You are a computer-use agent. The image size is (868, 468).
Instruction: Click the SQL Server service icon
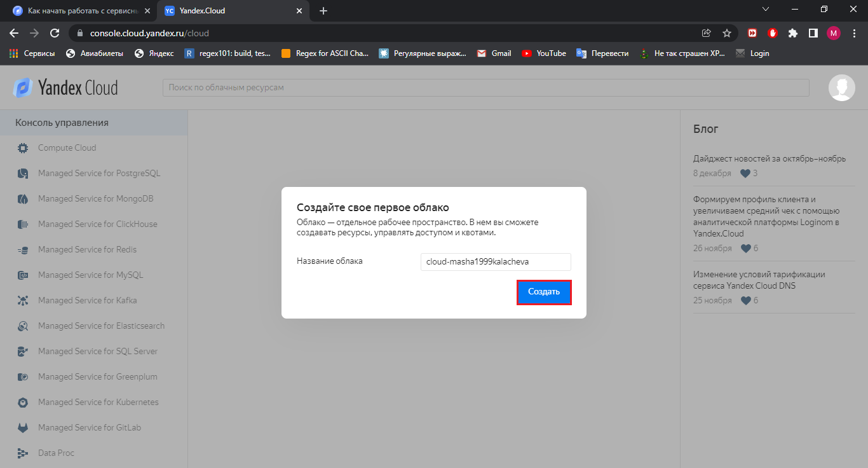(x=23, y=352)
